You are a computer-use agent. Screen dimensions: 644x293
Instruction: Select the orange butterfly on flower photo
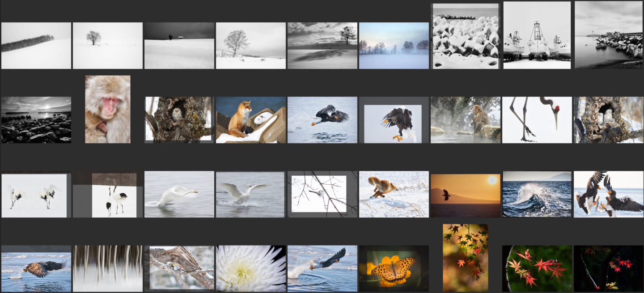tap(394, 268)
